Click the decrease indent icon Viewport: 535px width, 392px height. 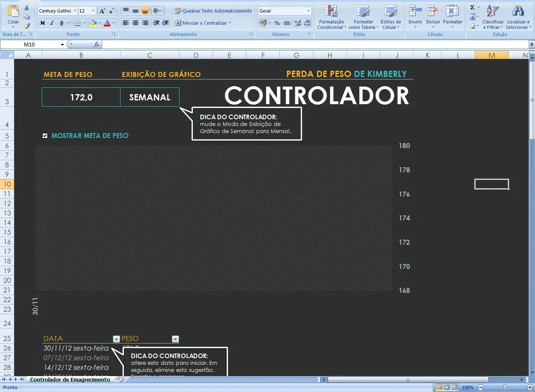(x=156, y=23)
